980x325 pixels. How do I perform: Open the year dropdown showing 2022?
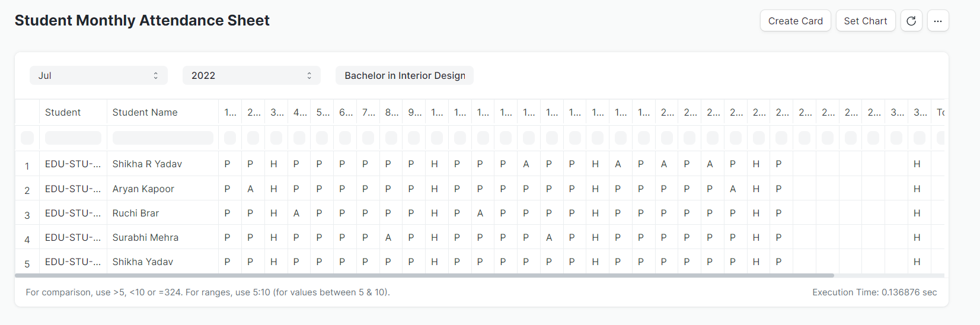[x=251, y=75]
